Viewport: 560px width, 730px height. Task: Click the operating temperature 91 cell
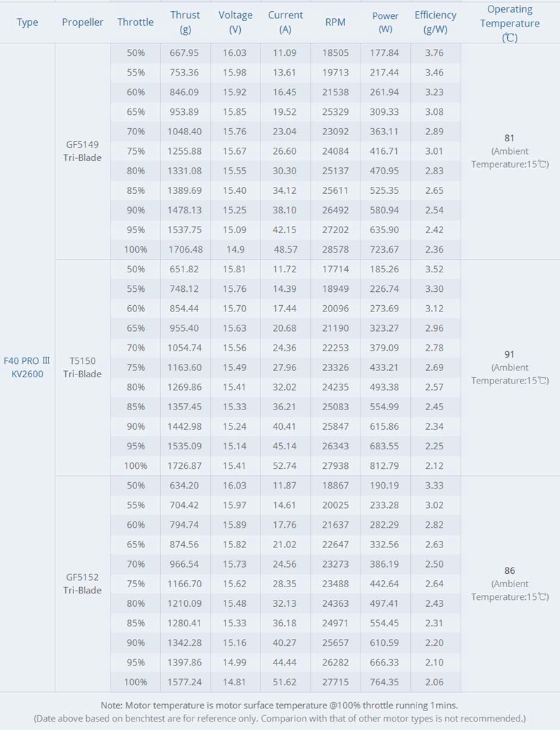(x=510, y=355)
